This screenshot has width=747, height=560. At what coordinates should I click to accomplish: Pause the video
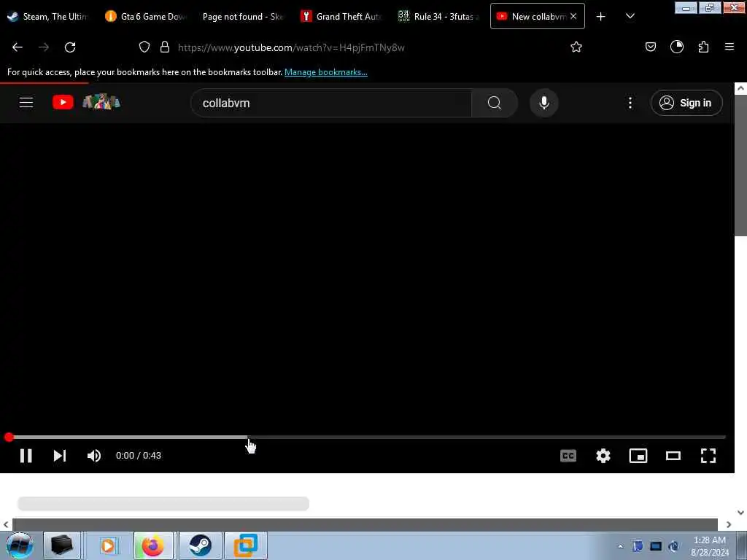[26, 456]
